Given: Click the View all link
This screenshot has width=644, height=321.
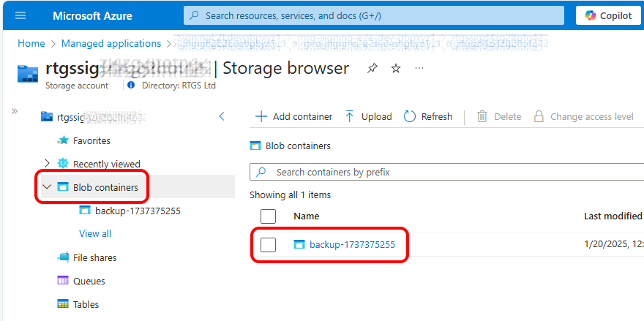Looking at the screenshot, I should pyautogui.click(x=95, y=233).
